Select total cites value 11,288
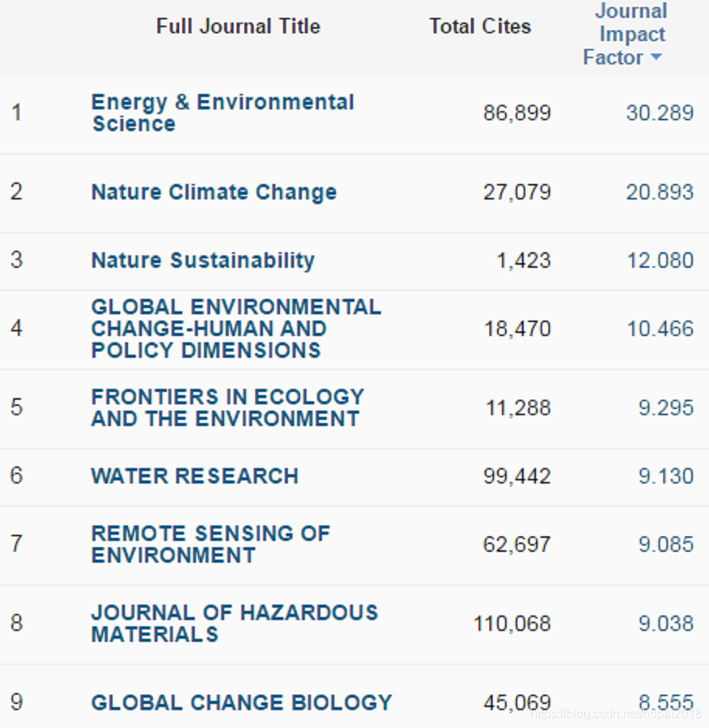Viewport: 709px width, 728px height. coord(518,408)
